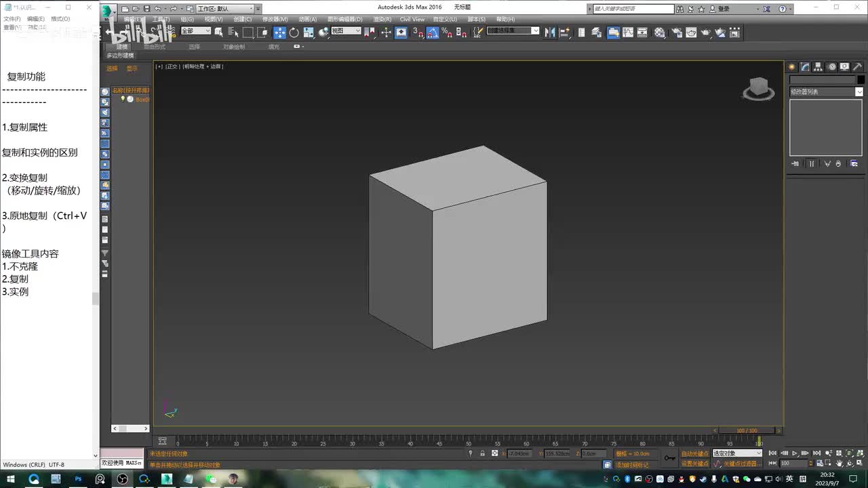868x488 pixels.
Task: Open scene explorer 选择 menu
Action: click(112, 68)
